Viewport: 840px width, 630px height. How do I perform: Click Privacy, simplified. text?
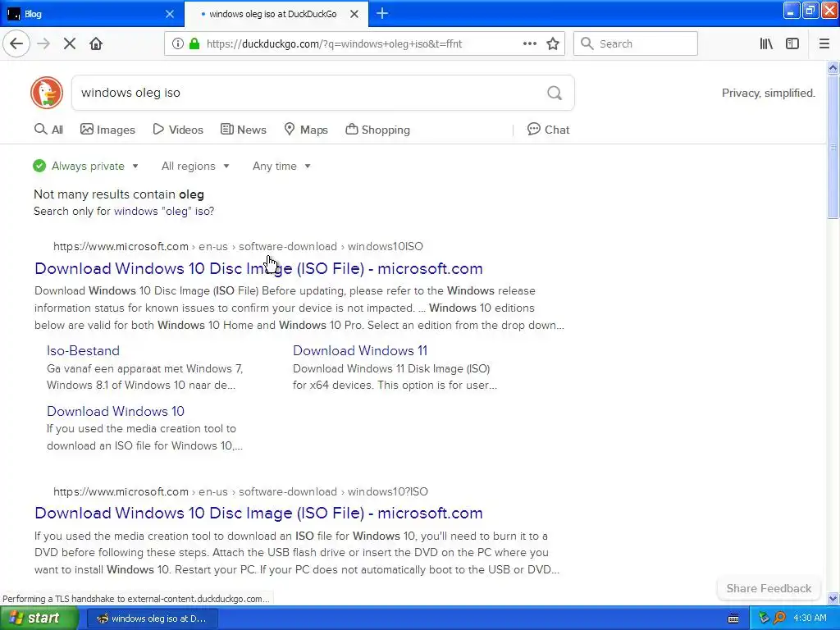768,94
